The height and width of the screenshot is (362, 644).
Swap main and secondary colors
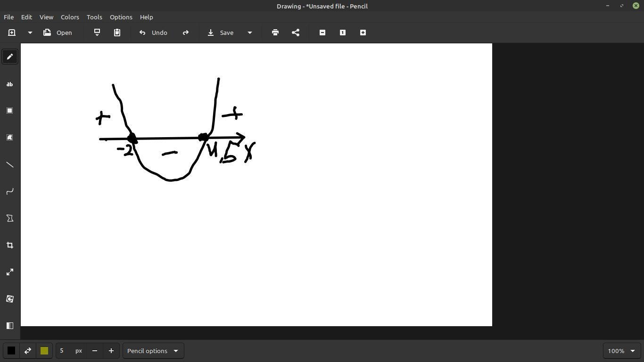28,351
